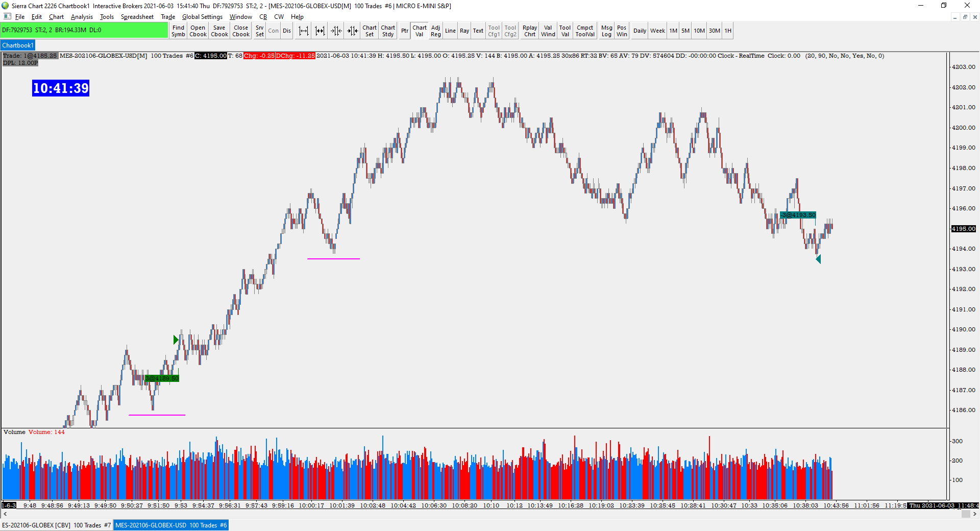This screenshot has width=980, height=531.
Task: Open Chart Stdy studies
Action: [x=388, y=31]
